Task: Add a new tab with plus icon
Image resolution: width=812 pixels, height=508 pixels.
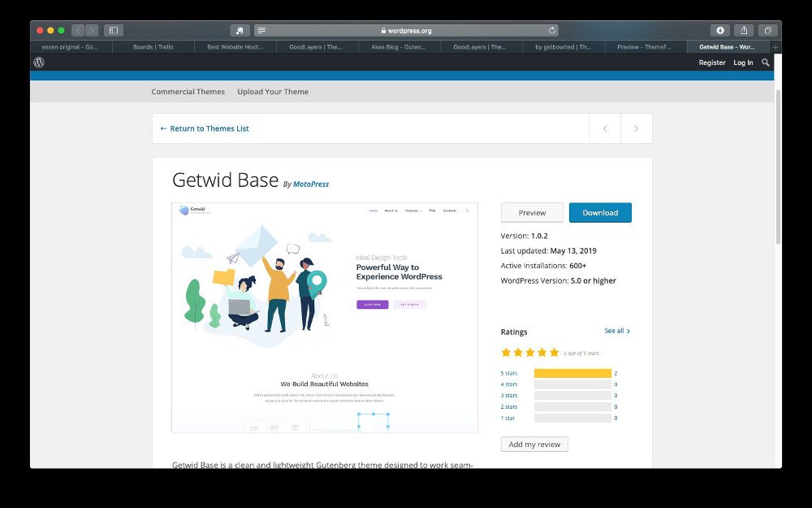Action: [775, 47]
